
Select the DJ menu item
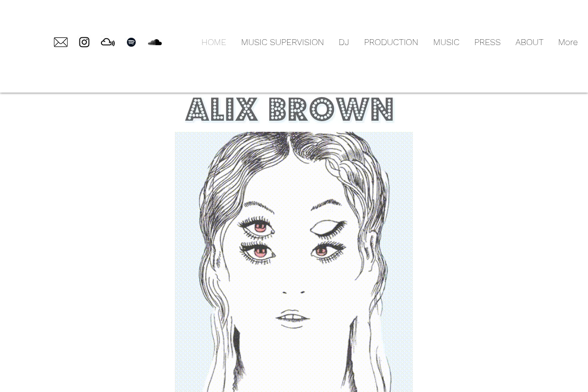coord(344,42)
